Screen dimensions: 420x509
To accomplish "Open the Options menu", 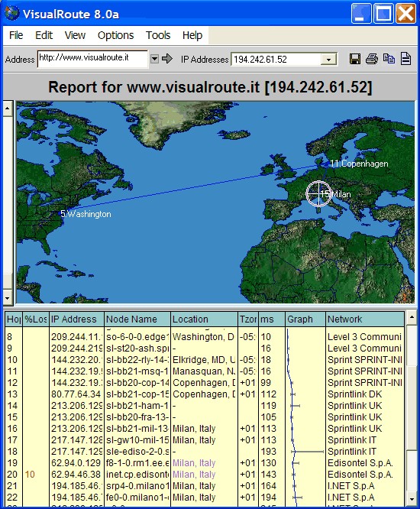I will coord(115,35).
